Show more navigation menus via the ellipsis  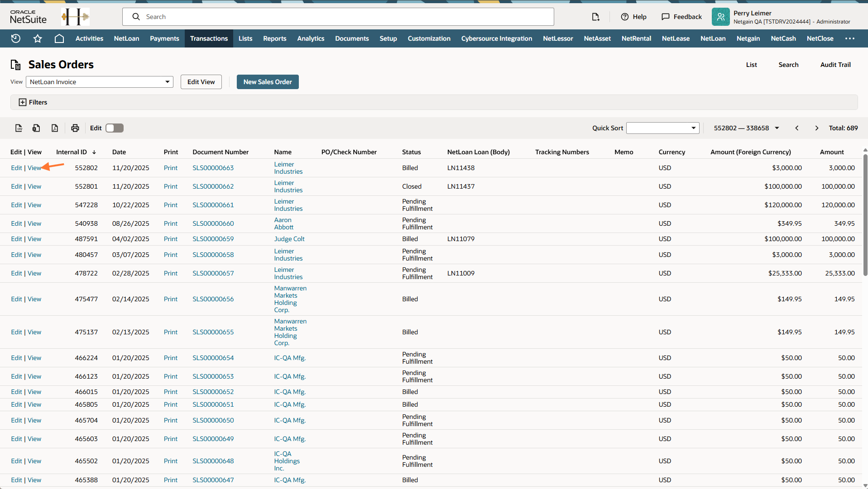(x=849, y=38)
